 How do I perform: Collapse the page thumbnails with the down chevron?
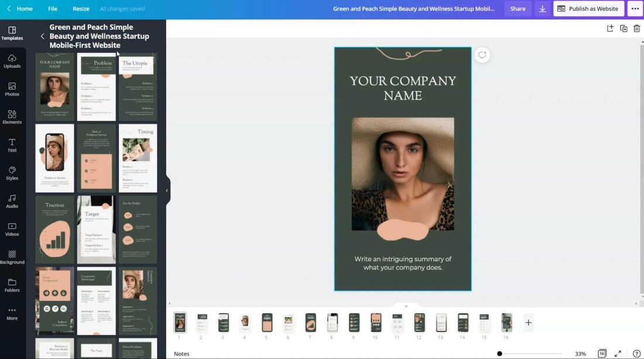(405, 306)
